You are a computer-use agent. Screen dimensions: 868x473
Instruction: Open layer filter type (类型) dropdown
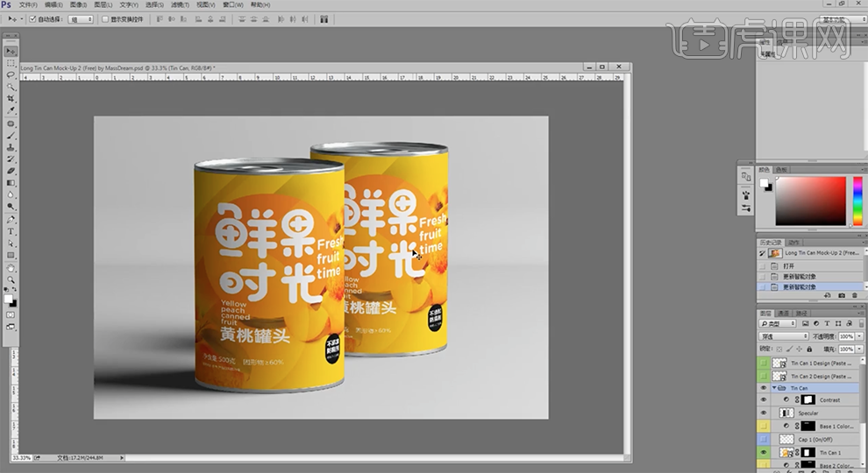click(x=778, y=323)
